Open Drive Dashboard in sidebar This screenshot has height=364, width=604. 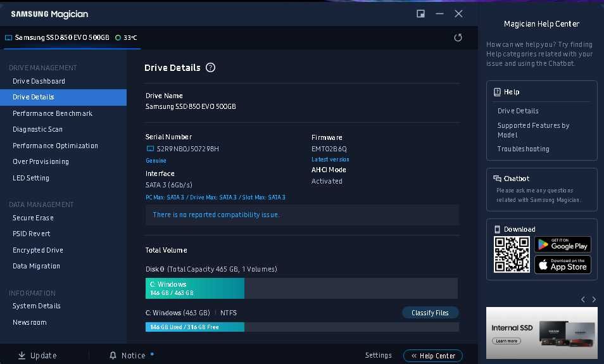(39, 81)
